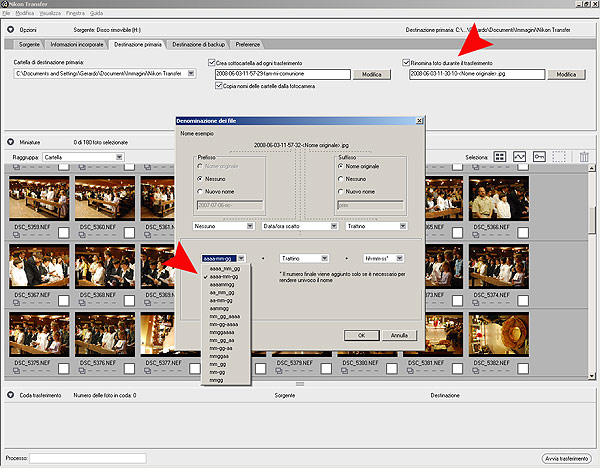Select the Destinazione primaria tab
600x468 pixels.
click(138, 44)
